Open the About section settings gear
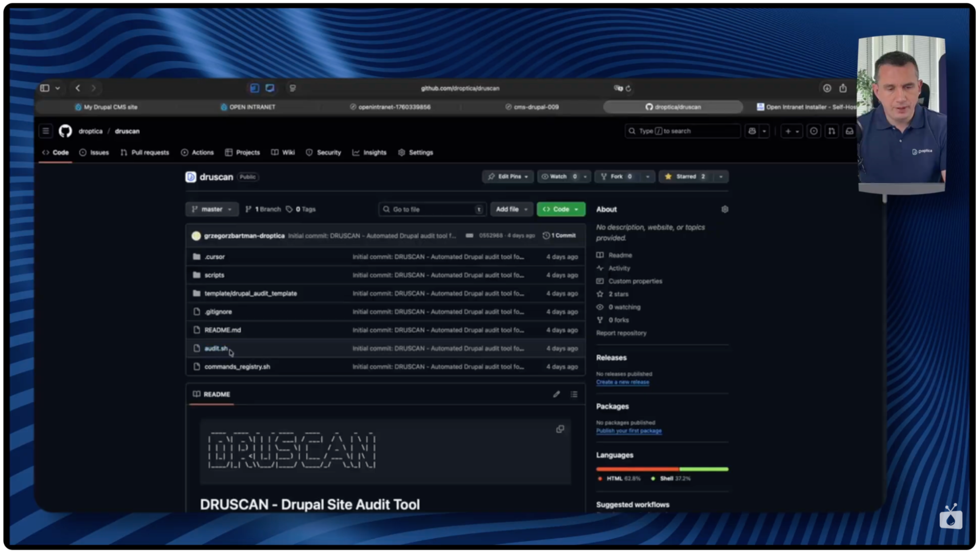The image size is (980, 555). (725, 209)
